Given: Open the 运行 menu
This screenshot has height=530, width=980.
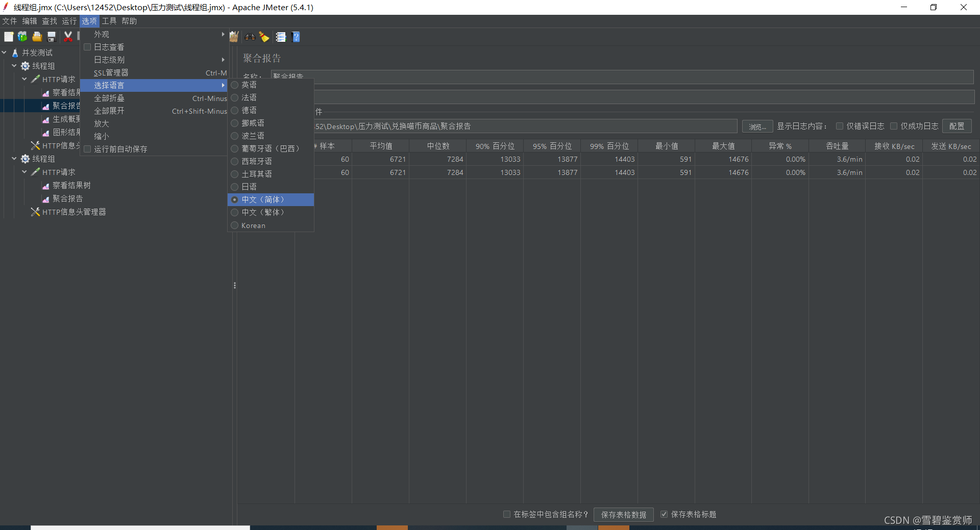Looking at the screenshot, I should tap(69, 21).
